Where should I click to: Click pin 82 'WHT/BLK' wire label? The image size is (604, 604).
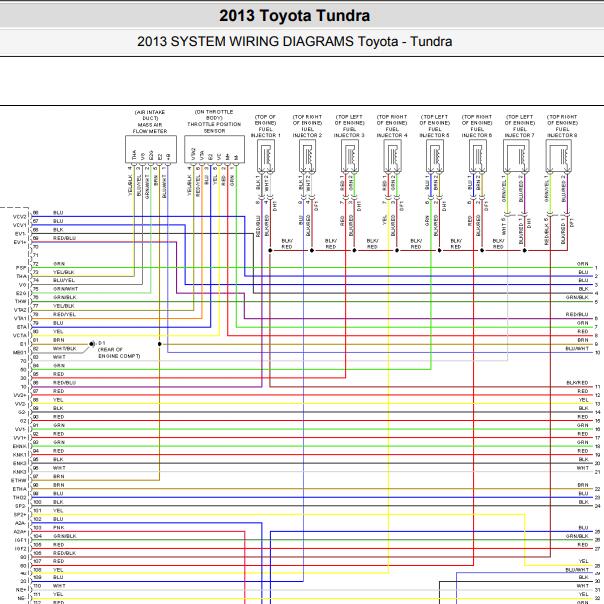[x=65, y=349]
